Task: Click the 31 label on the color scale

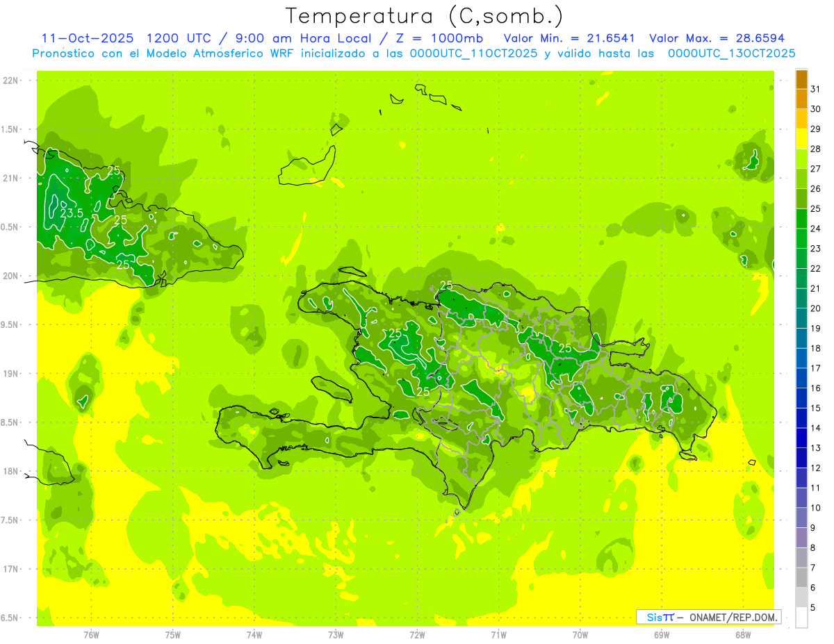Action: tap(815, 89)
